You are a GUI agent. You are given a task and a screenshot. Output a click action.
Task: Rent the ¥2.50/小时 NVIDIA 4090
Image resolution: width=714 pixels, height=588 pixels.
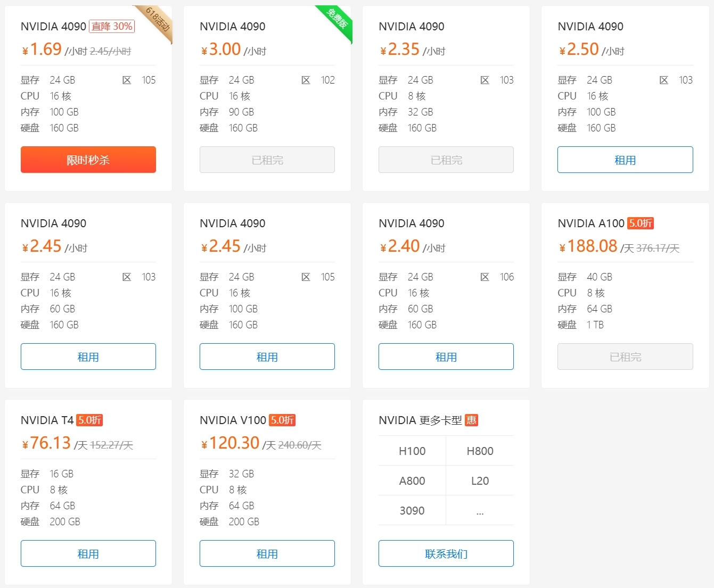coord(625,160)
